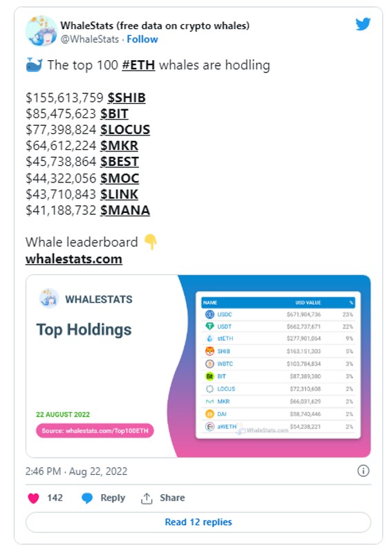Open the Top Holdings image thumbnail

click(198, 366)
